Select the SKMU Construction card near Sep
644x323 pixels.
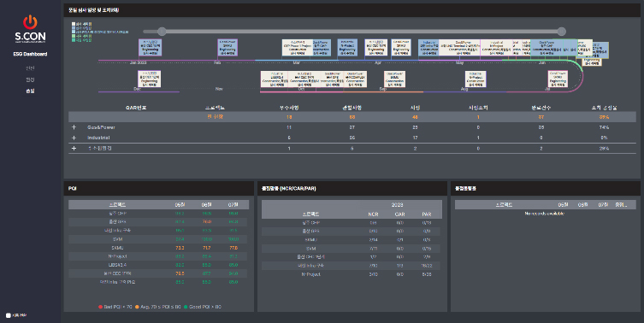point(395,79)
